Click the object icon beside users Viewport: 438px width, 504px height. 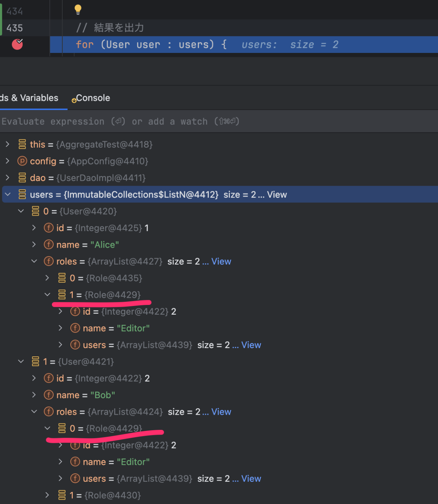[22, 194]
